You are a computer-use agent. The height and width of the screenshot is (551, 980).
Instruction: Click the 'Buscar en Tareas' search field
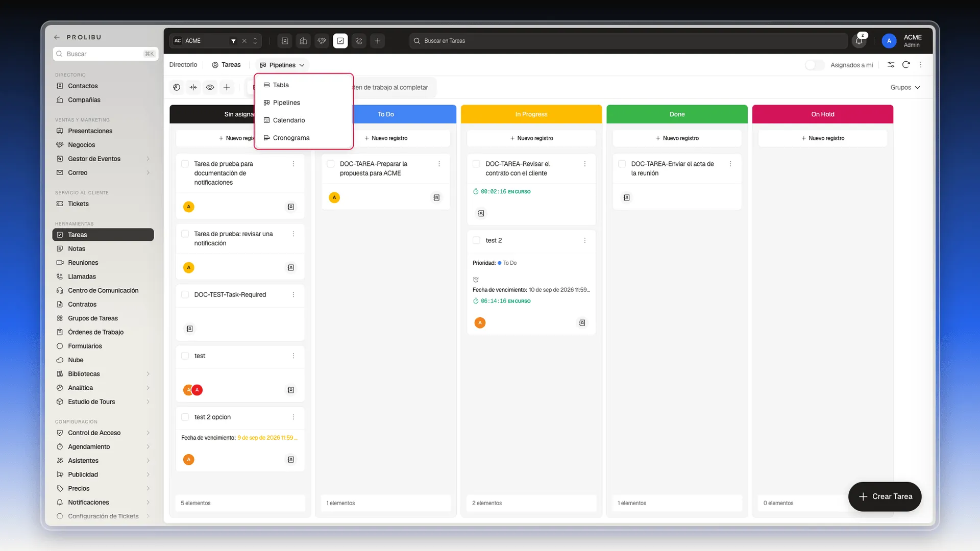pos(628,41)
